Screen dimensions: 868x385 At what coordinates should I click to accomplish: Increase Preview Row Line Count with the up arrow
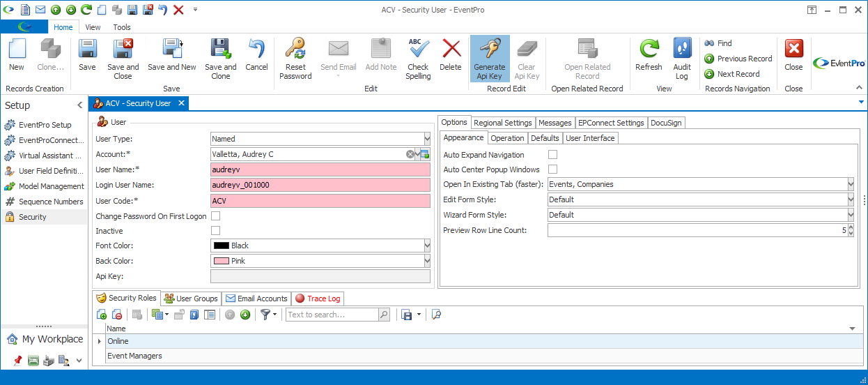(x=851, y=227)
